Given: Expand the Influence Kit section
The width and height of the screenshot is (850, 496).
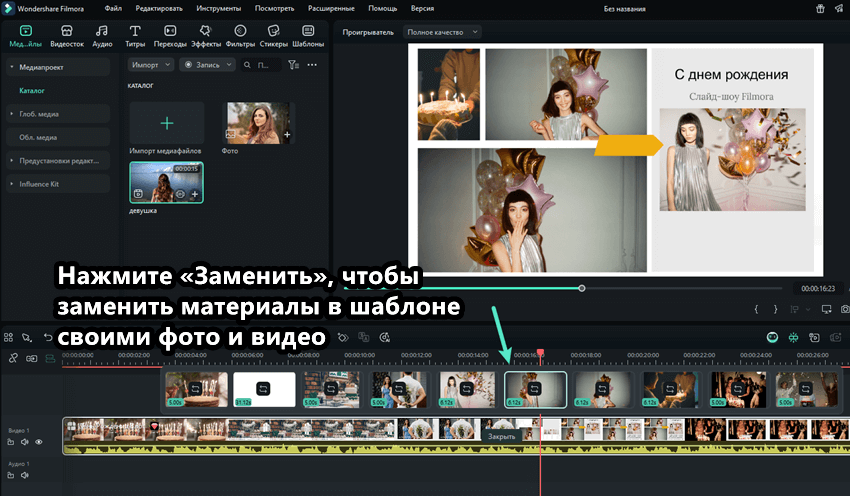Looking at the screenshot, I should coord(59,184).
